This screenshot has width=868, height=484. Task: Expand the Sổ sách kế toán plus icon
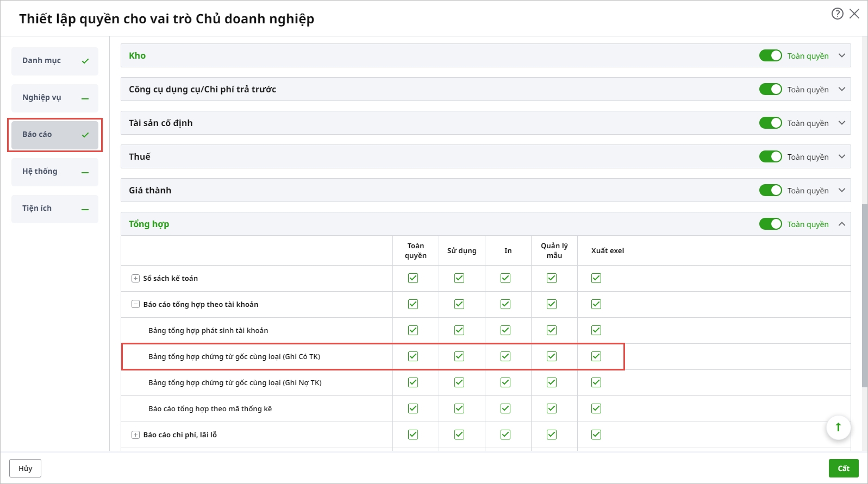tap(135, 279)
